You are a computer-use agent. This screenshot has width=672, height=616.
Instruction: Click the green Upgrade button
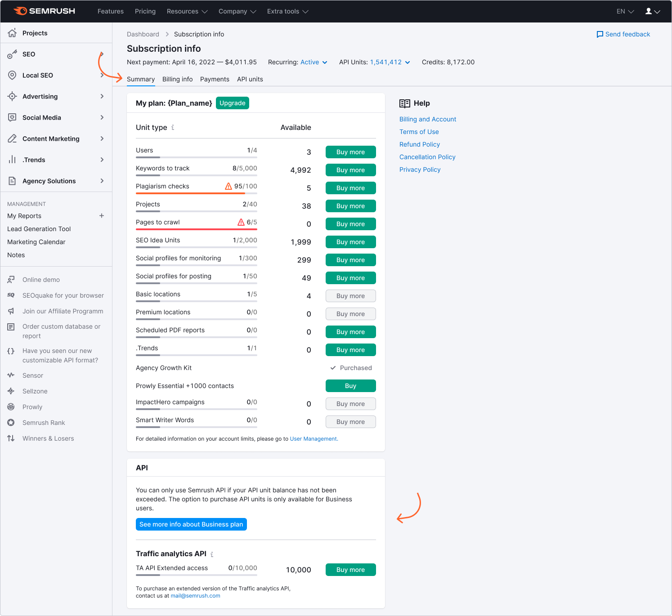pos(233,103)
